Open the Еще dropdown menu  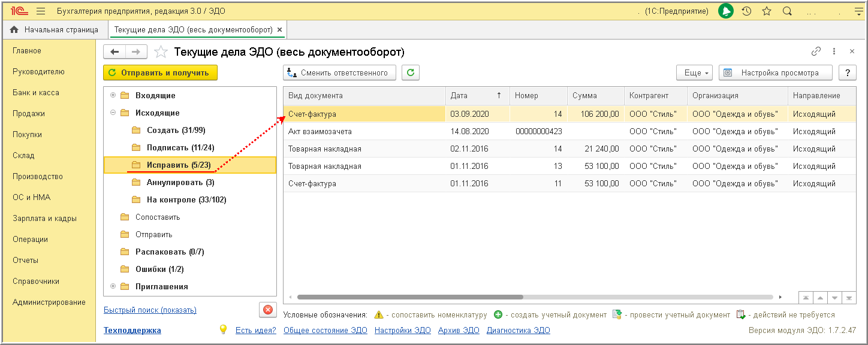coord(694,72)
